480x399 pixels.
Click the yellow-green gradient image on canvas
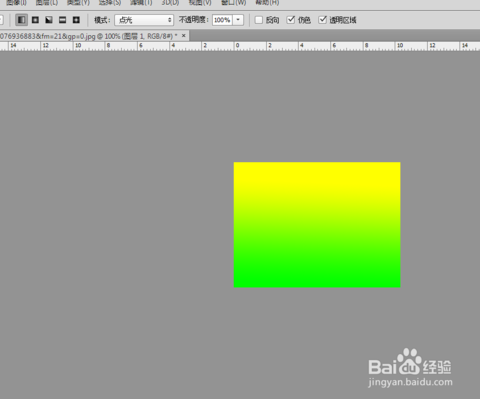tap(317, 225)
